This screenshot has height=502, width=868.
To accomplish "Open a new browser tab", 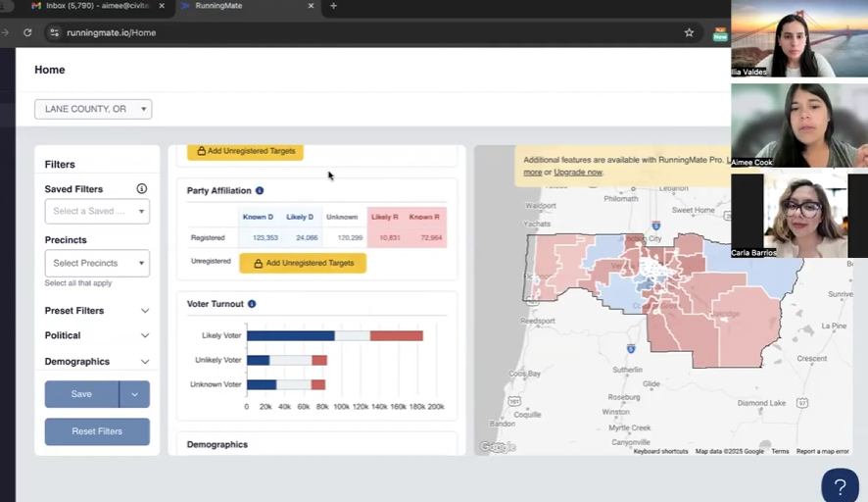I will pyautogui.click(x=333, y=6).
